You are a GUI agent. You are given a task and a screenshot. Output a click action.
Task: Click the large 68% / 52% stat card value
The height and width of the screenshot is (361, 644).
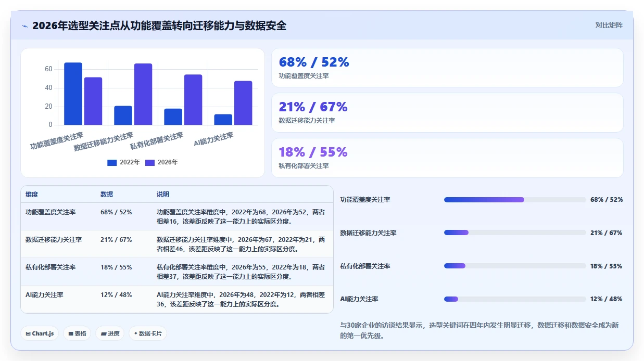(x=314, y=62)
